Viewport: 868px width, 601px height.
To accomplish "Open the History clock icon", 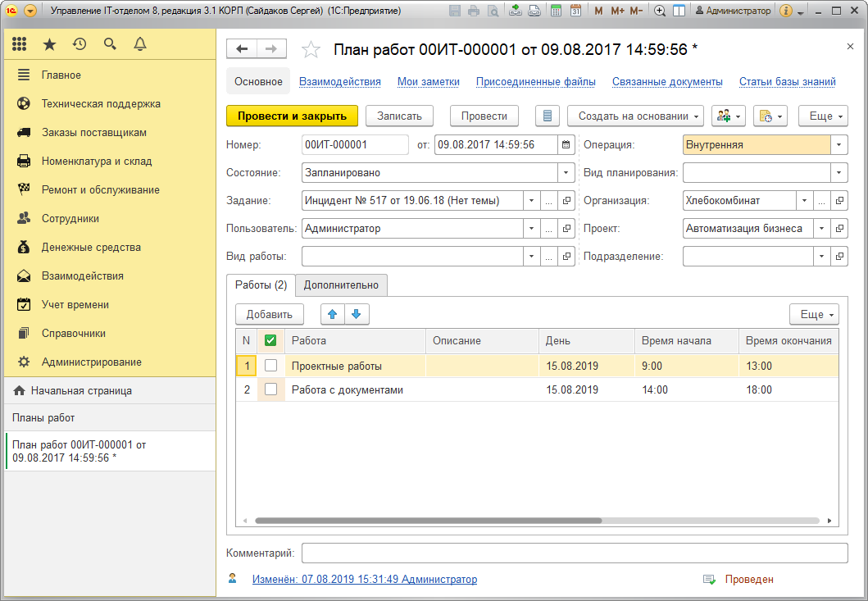I will coord(80,44).
